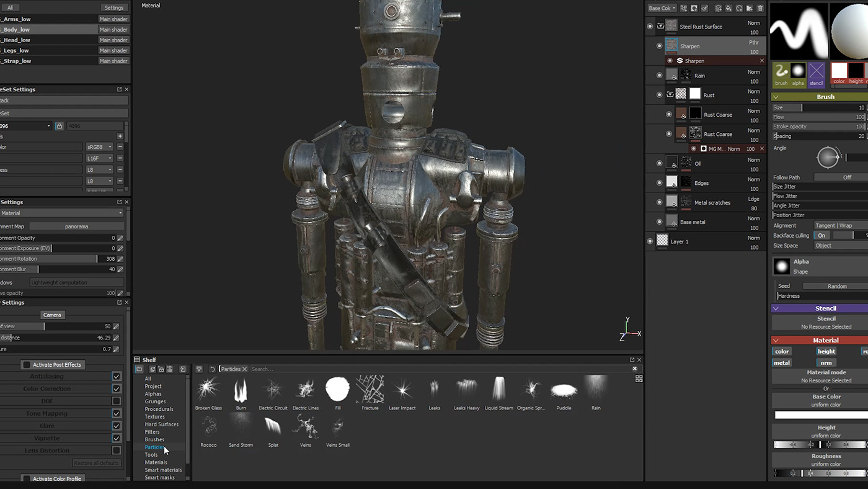Viewport: 868px width, 489px height.
Task: Click the Camera button
Action: [x=52, y=315]
